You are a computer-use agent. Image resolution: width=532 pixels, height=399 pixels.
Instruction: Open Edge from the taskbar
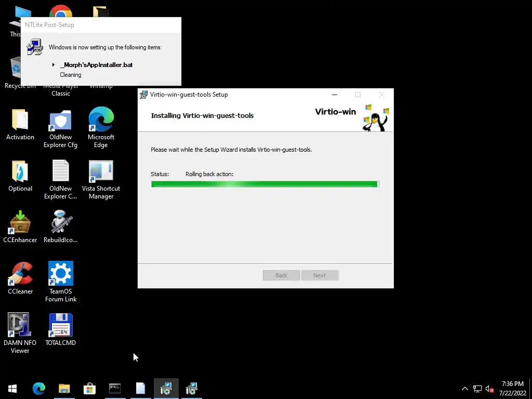(x=38, y=389)
